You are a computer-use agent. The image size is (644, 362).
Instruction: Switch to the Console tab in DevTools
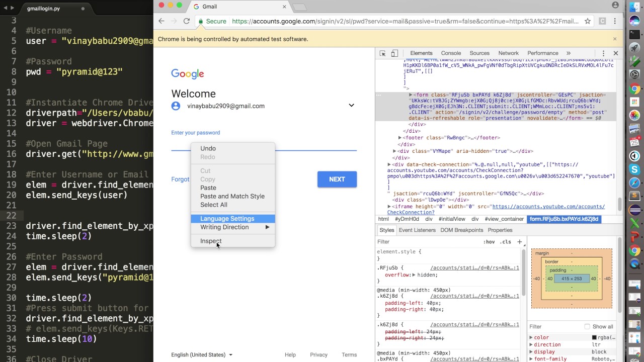(451, 53)
